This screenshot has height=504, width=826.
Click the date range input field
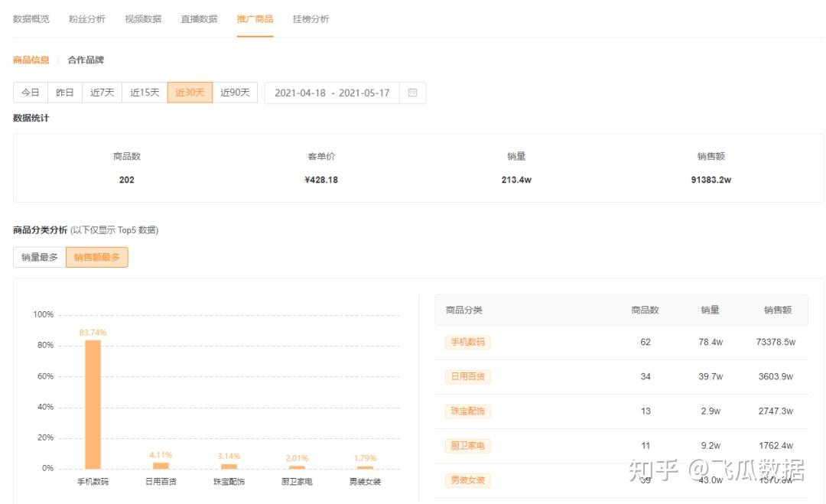[332, 93]
